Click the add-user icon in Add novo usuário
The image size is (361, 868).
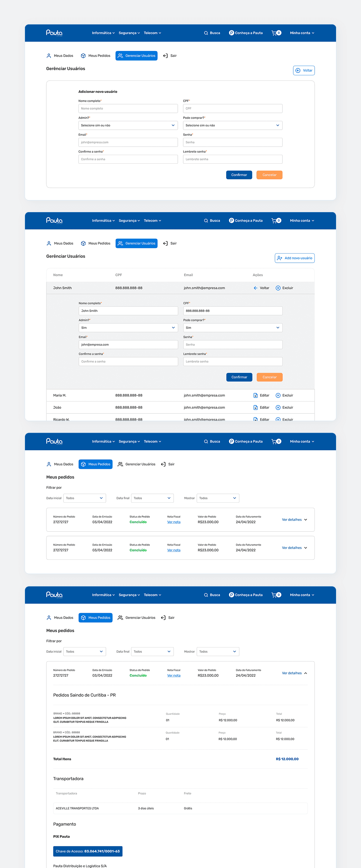click(279, 258)
